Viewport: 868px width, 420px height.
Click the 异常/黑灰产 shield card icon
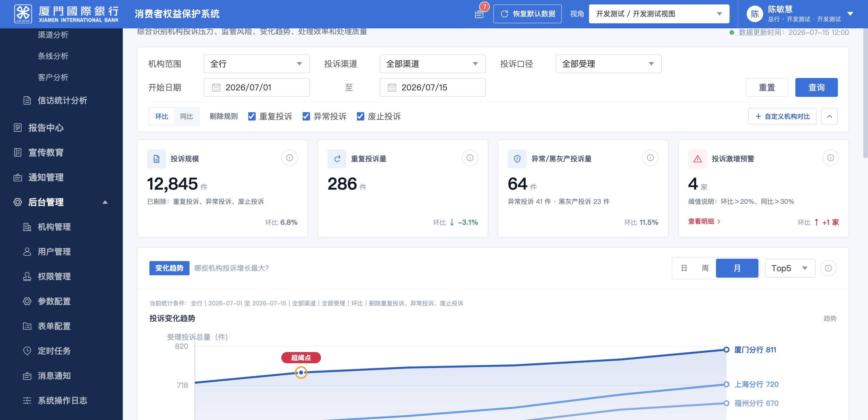(517, 159)
